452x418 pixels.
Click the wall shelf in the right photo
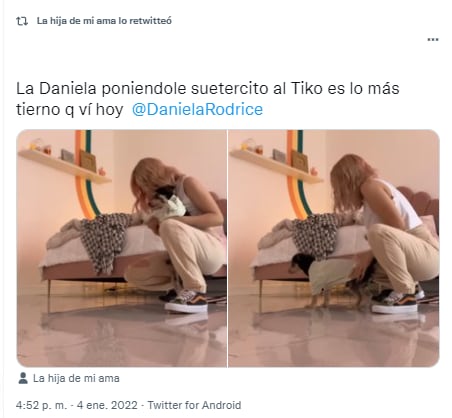[276, 165]
